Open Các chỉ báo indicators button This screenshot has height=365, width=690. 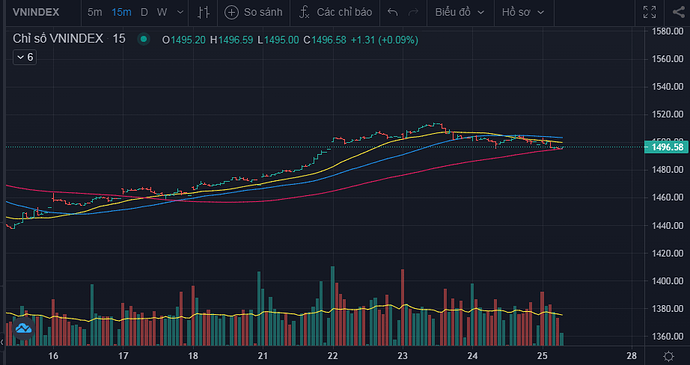pos(336,12)
